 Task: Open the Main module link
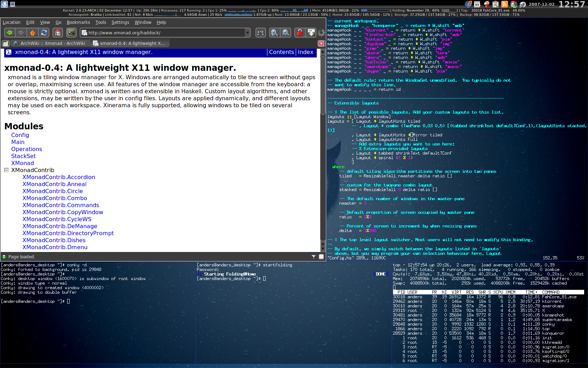pyautogui.click(x=18, y=142)
